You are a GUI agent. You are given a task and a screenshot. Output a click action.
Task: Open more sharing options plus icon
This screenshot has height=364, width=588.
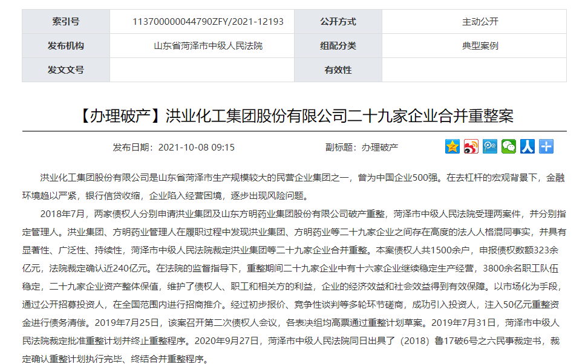point(546,146)
